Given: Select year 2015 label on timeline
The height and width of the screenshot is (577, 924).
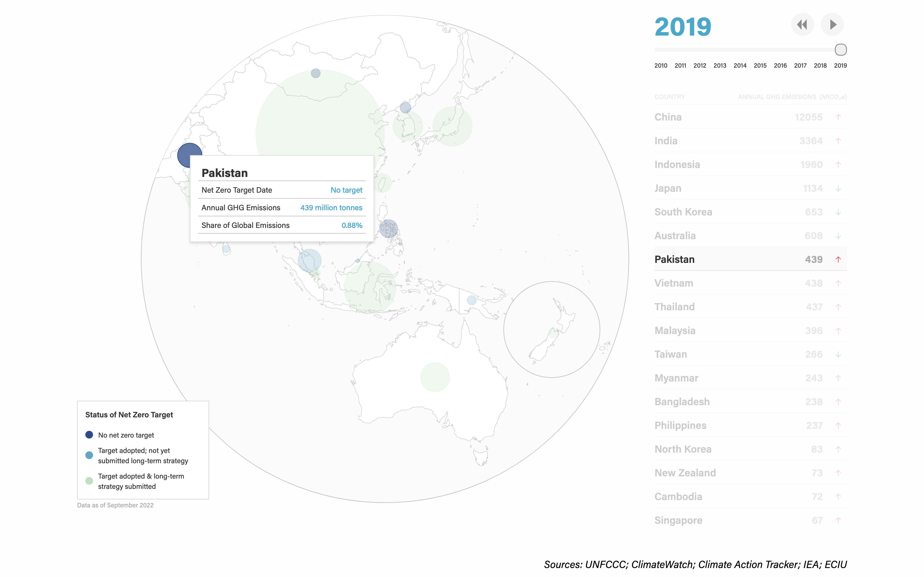Looking at the screenshot, I should click(x=760, y=66).
